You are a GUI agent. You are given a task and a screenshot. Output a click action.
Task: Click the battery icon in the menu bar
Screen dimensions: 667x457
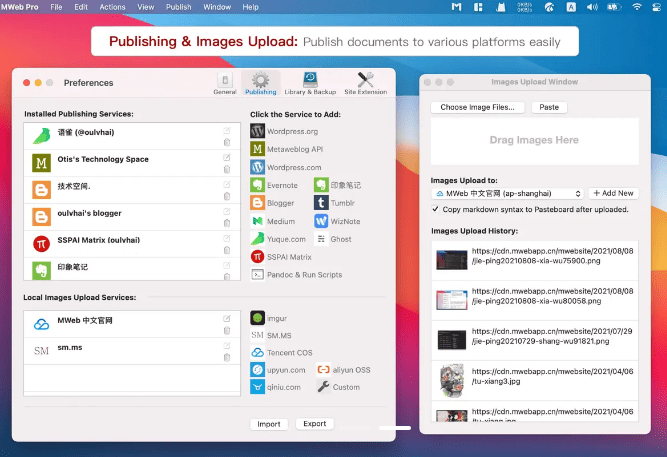pos(614,7)
